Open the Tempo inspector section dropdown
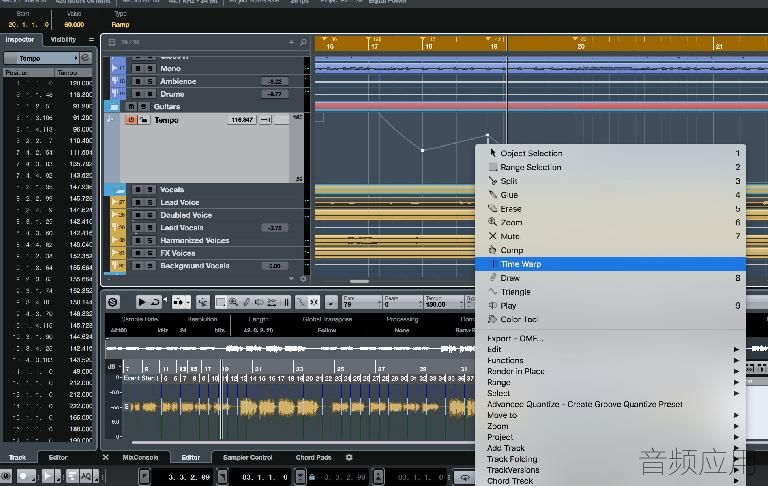 pyautogui.click(x=41, y=58)
